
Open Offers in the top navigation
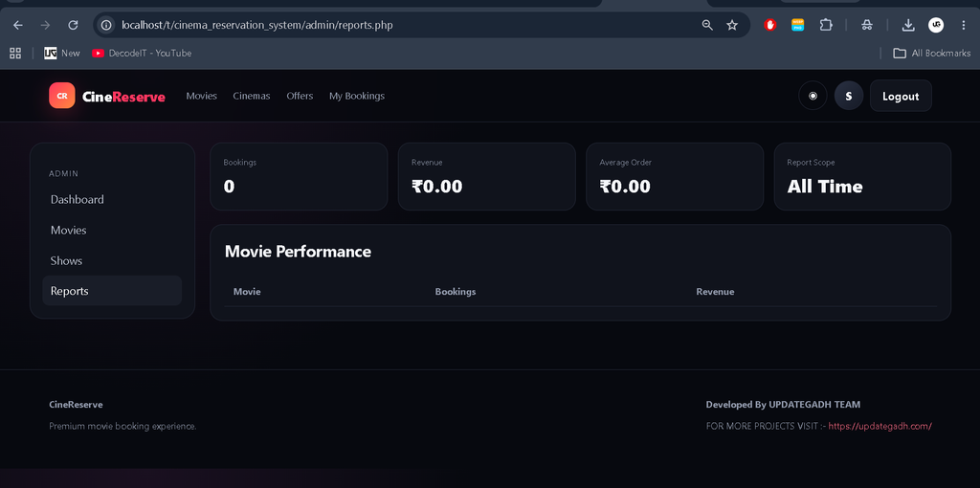(x=300, y=96)
